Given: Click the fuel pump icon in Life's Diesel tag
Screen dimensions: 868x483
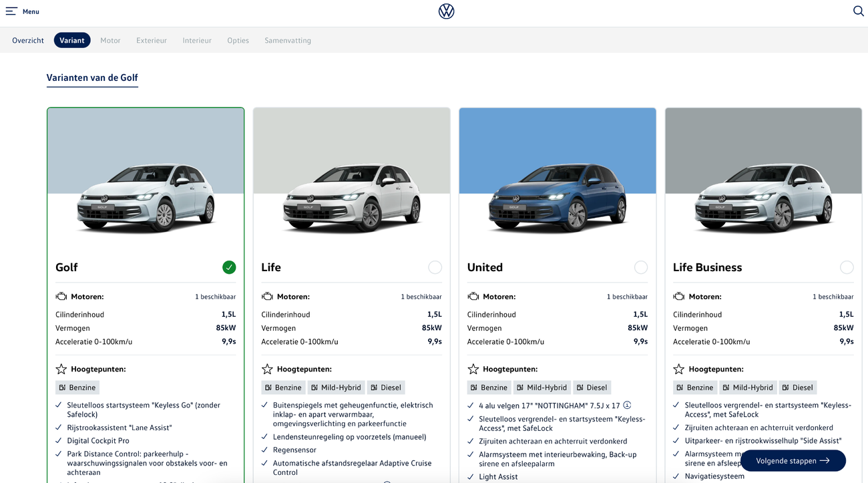Looking at the screenshot, I should [x=374, y=387].
